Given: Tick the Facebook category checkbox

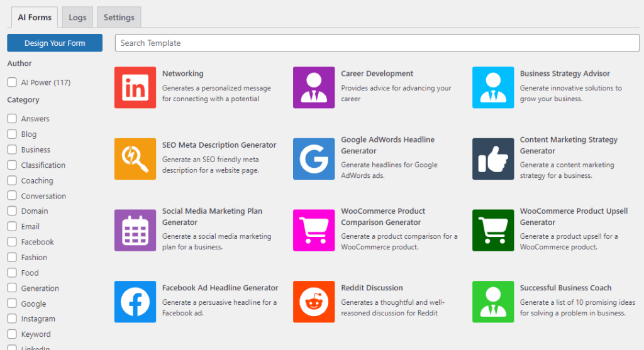Looking at the screenshot, I should (x=12, y=242).
